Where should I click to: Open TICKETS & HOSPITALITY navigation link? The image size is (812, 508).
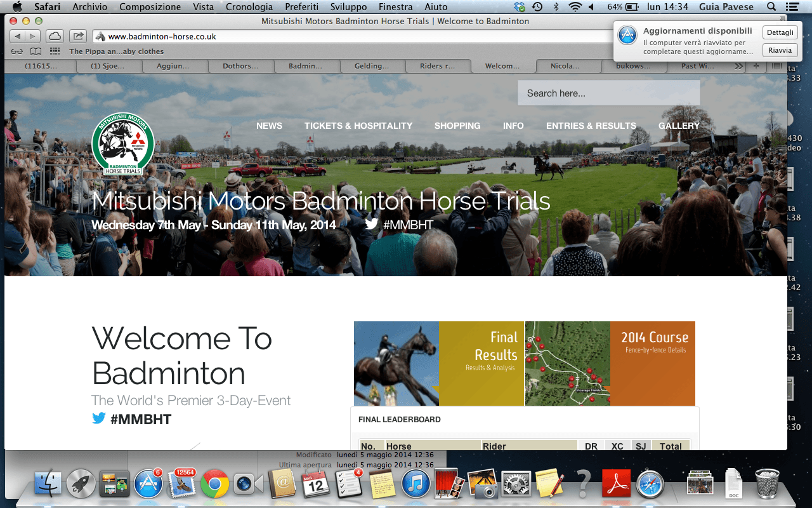tap(358, 126)
